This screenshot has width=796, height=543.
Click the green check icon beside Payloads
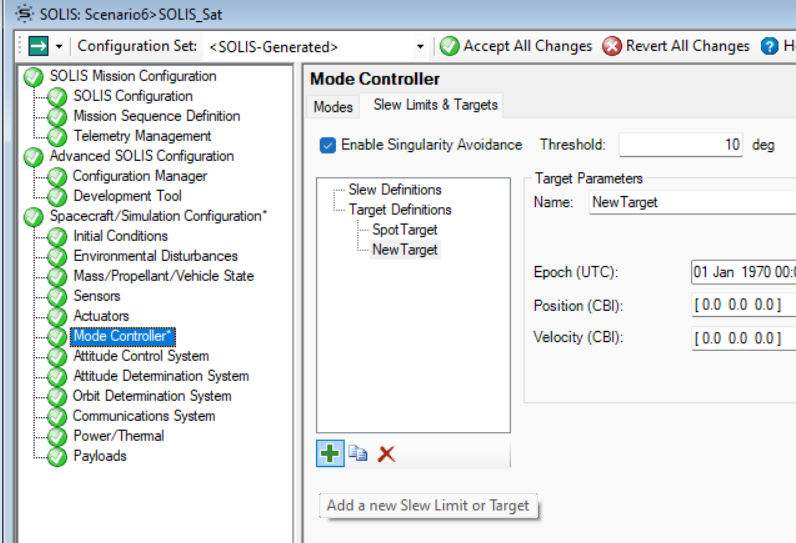pos(57,457)
